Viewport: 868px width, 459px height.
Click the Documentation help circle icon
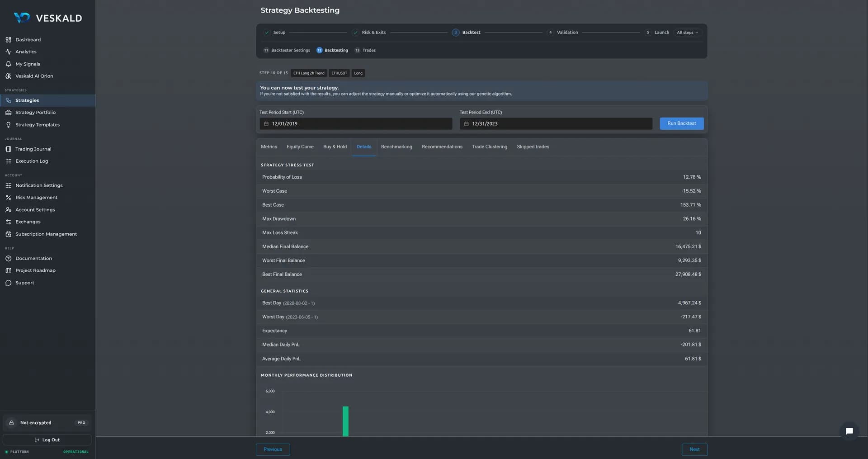click(x=8, y=259)
